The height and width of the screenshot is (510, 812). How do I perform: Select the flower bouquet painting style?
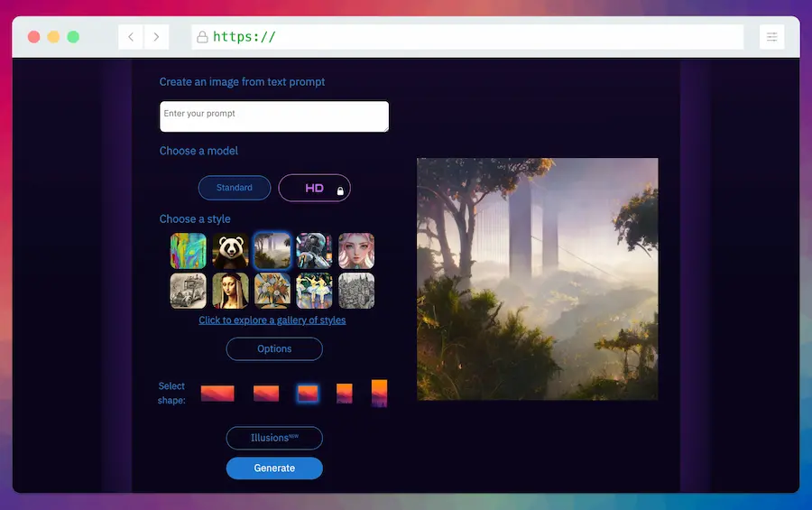pos(272,291)
